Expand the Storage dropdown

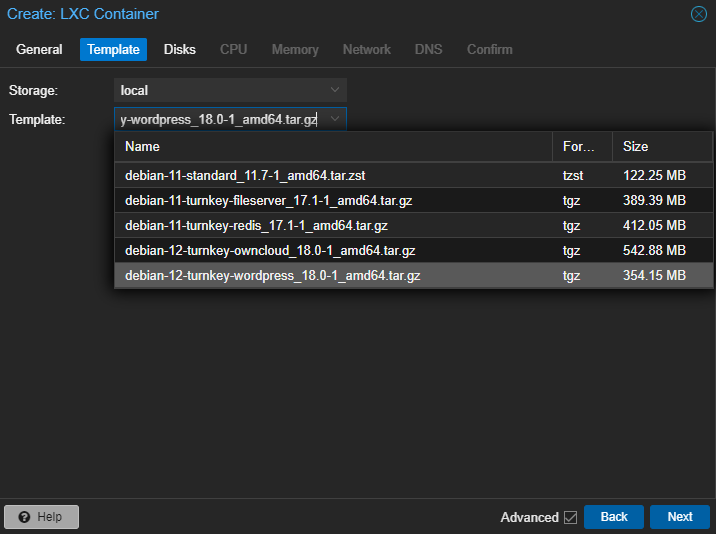point(335,90)
